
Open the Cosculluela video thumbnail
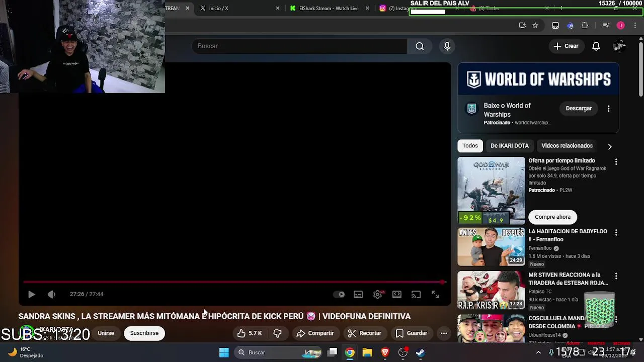click(x=491, y=328)
